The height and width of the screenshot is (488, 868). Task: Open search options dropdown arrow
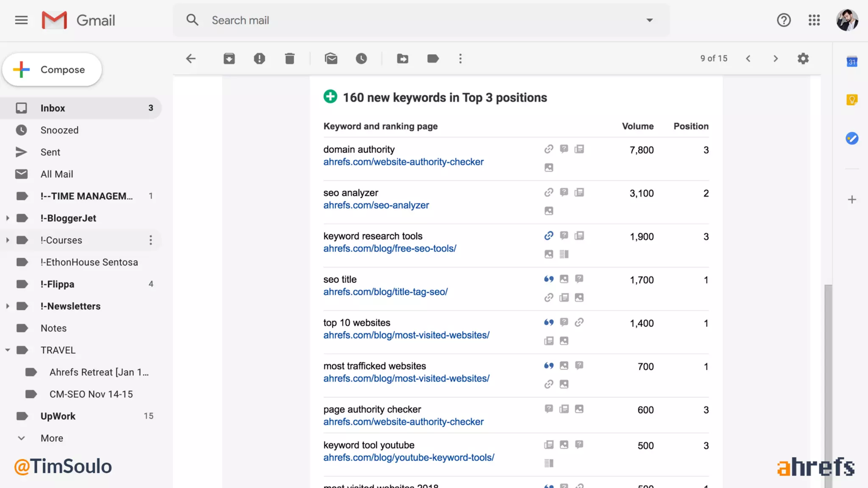pyautogui.click(x=649, y=20)
